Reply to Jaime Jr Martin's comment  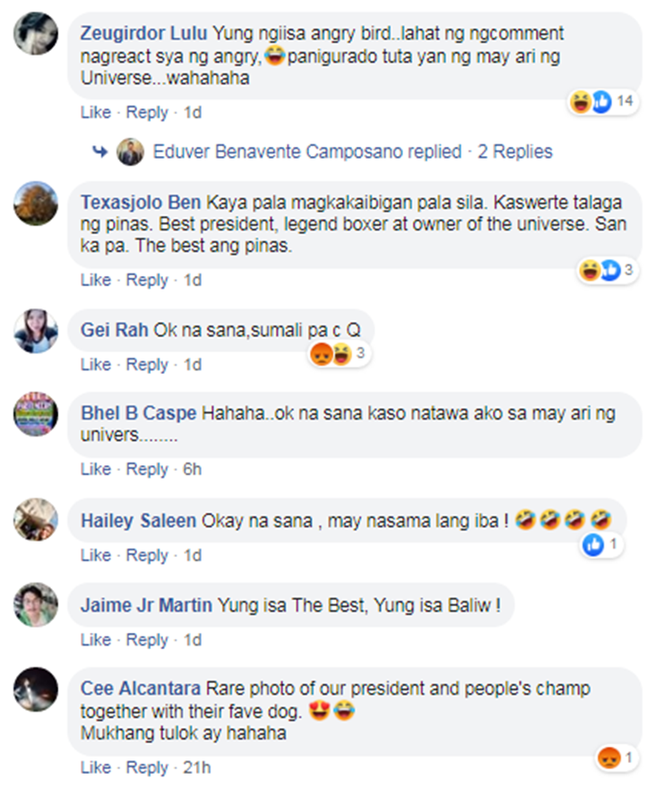tap(147, 639)
